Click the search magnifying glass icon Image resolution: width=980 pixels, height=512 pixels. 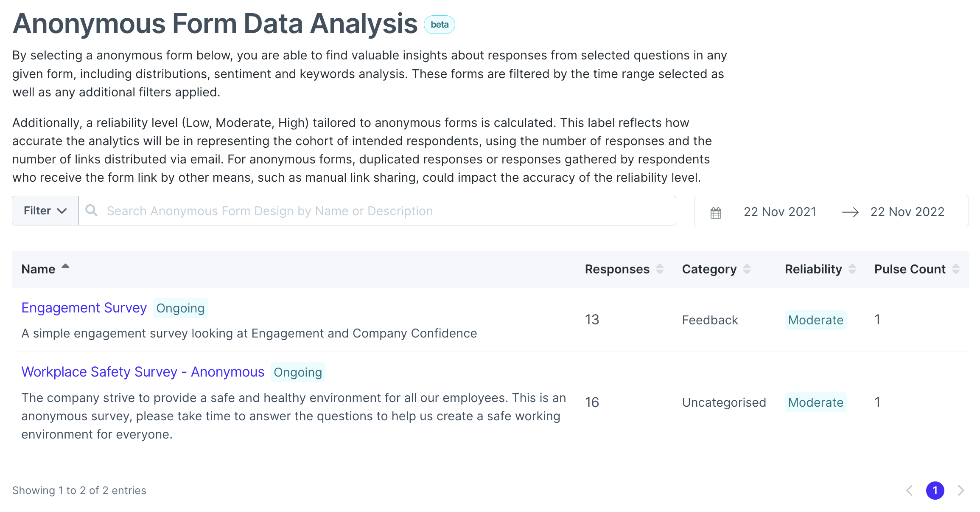[x=92, y=211]
